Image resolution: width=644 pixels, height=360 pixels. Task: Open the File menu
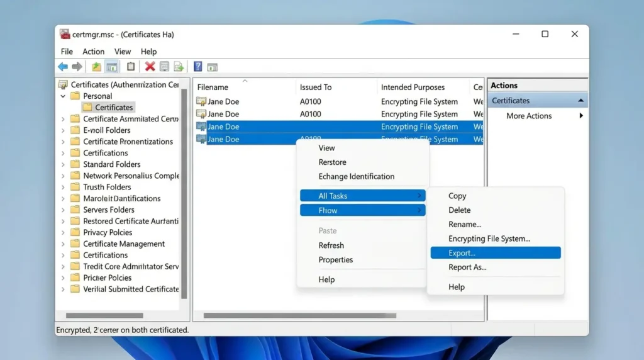click(67, 52)
